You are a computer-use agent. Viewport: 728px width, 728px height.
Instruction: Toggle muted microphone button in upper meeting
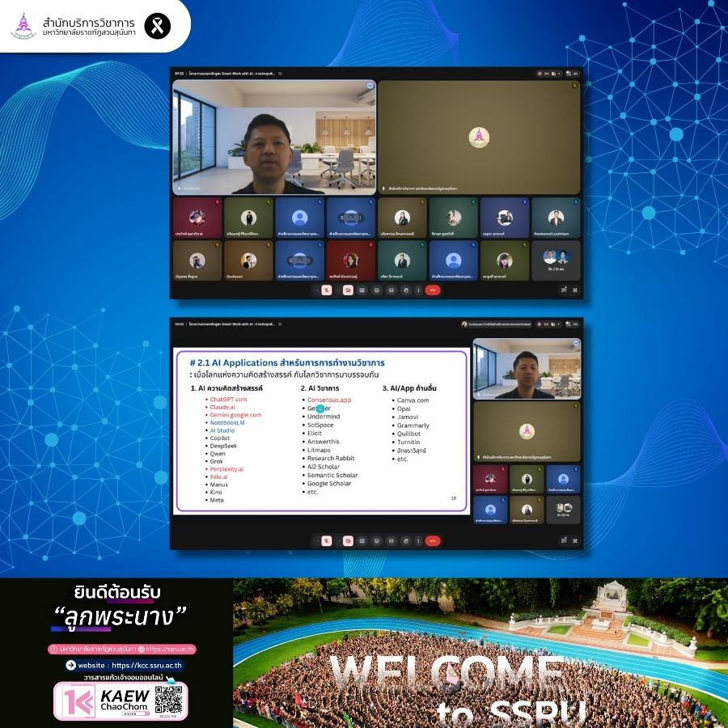[327, 290]
